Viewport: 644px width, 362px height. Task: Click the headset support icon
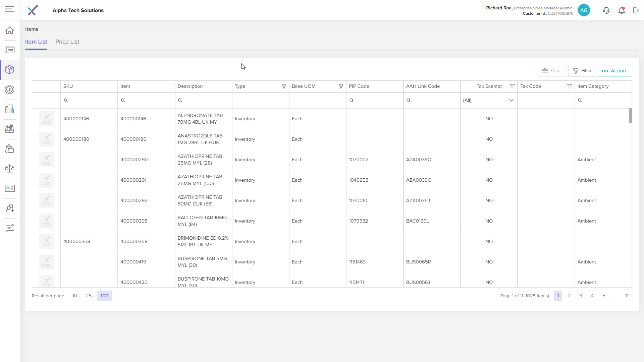point(606,10)
